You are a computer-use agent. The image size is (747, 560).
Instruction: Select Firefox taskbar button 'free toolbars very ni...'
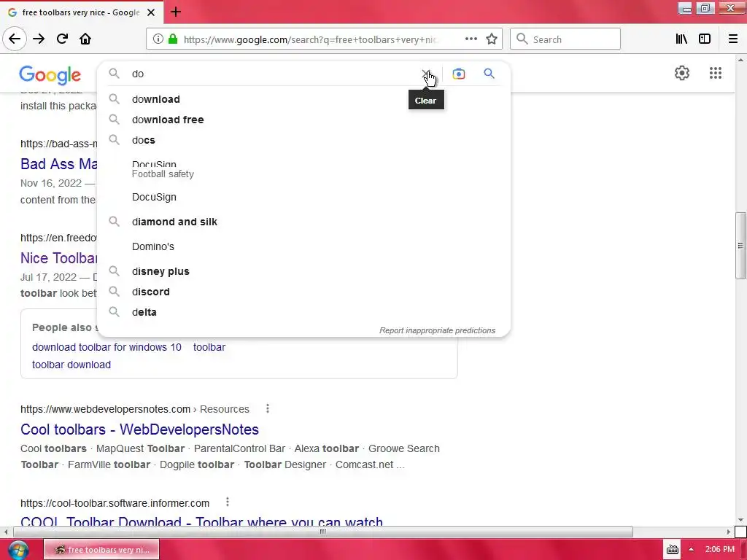click(101, 550)
